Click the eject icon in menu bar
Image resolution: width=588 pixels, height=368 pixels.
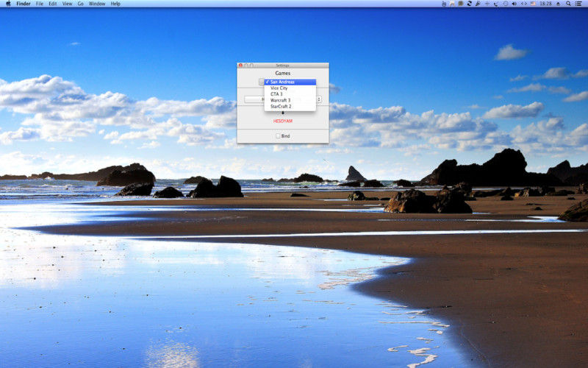(559, 4)
